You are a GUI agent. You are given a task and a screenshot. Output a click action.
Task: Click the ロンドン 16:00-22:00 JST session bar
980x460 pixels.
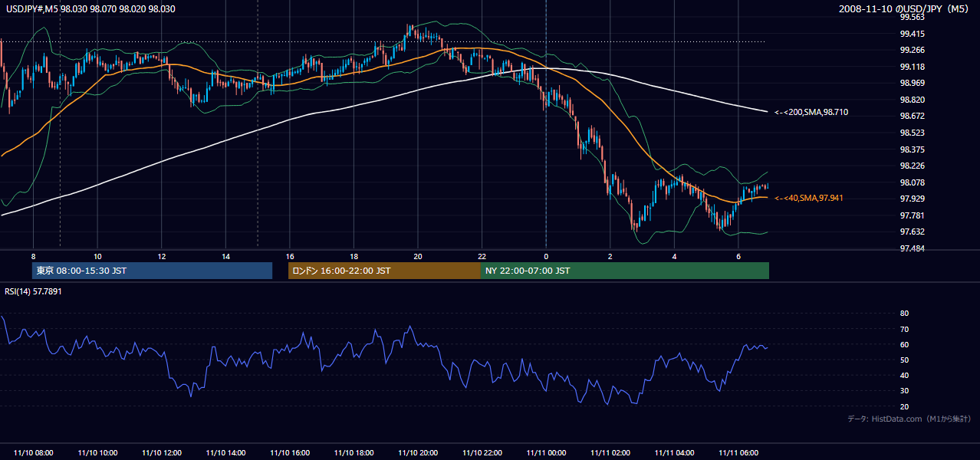click(384, 271)
